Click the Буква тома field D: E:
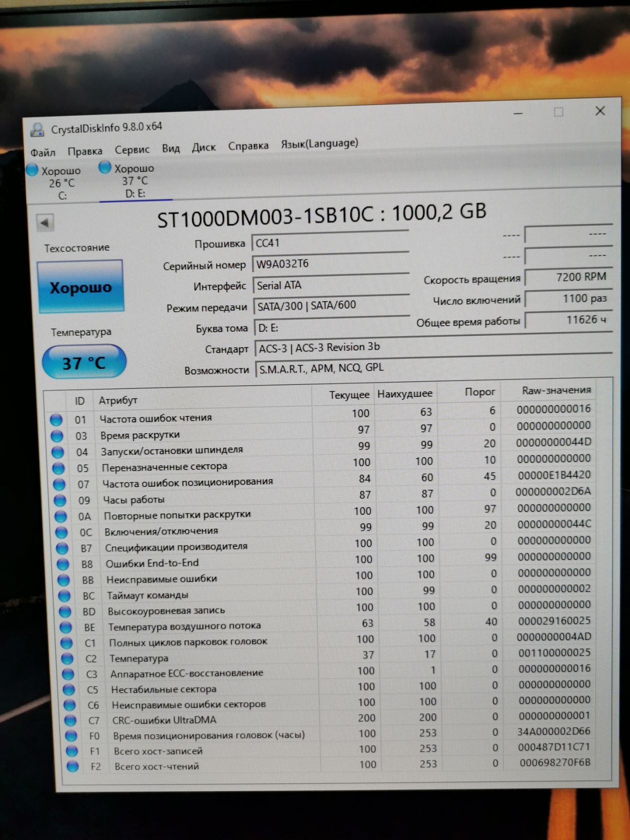 tap(332, 327)
